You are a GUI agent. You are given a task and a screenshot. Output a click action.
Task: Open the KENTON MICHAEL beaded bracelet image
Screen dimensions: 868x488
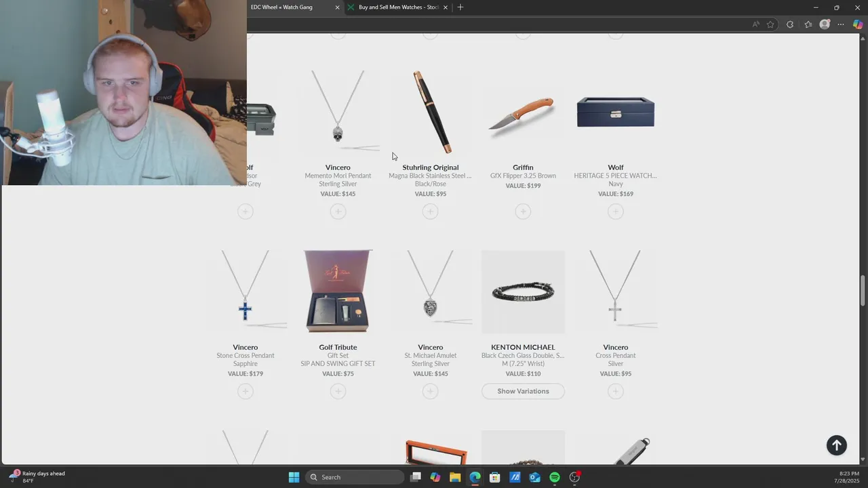tap(523, 291)
